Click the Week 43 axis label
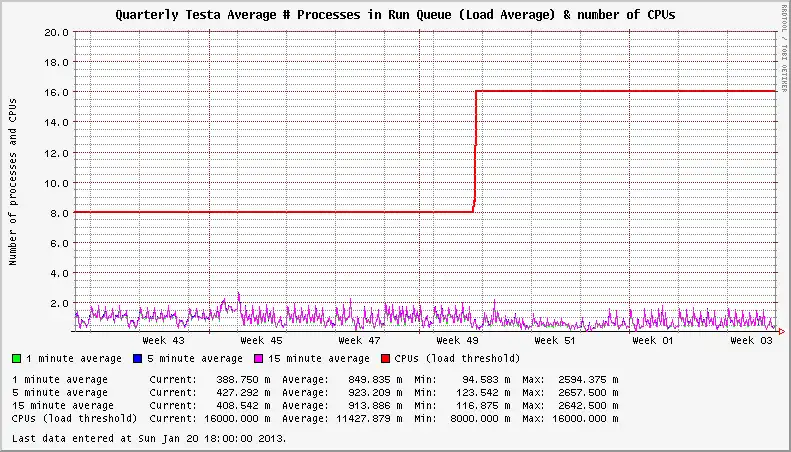 163,341
